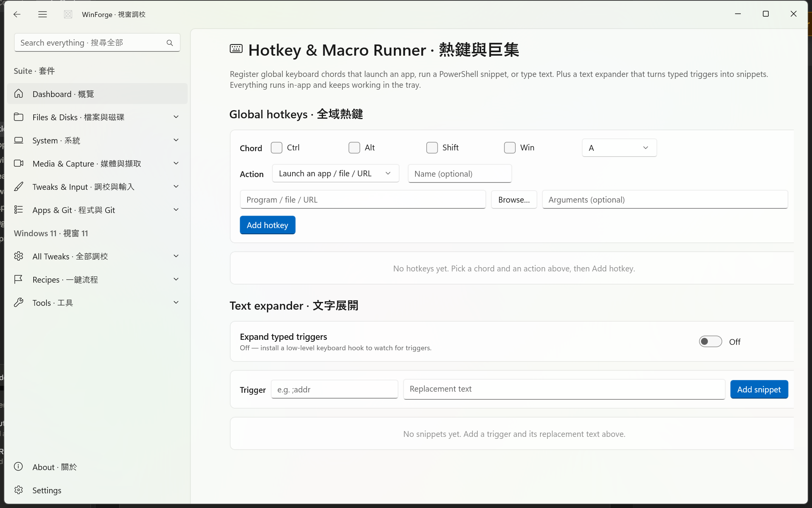
Task: Expand the System section chevron
Action: pos(176,140)
